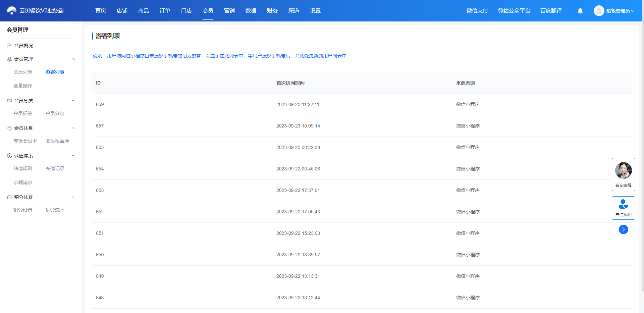Click the 关注我们 follow us icon
Screen dimensions: 644x313
[x=624, y=204]
